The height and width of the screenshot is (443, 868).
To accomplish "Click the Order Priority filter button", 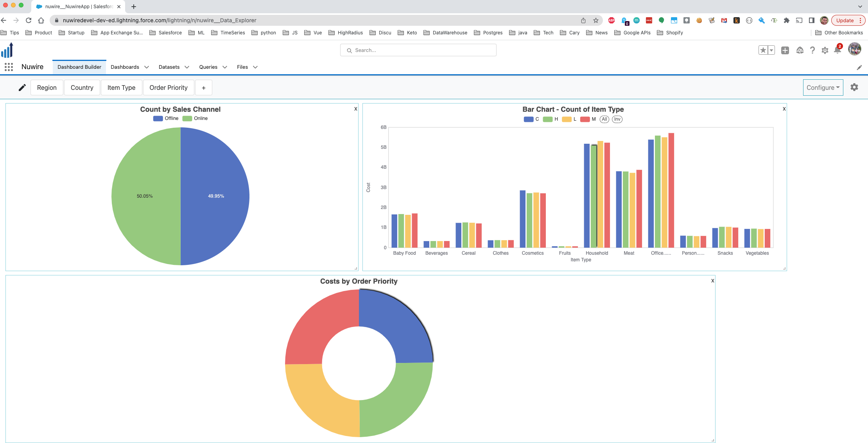I will coord(169,88).
